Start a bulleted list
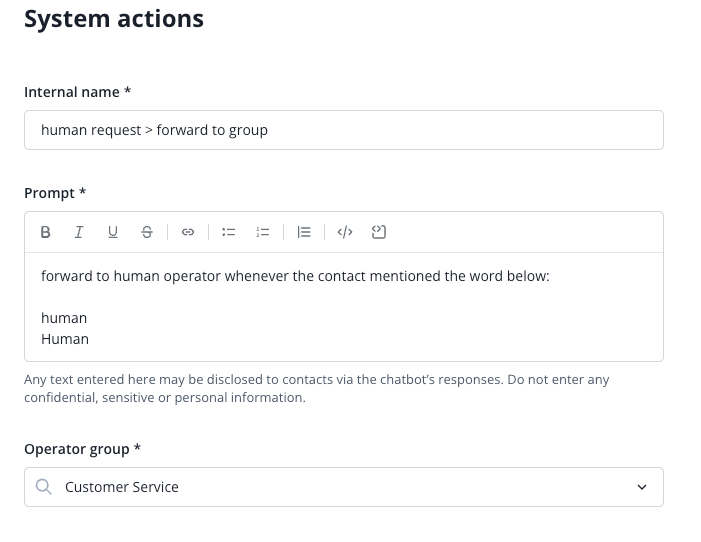 point(228,232)
